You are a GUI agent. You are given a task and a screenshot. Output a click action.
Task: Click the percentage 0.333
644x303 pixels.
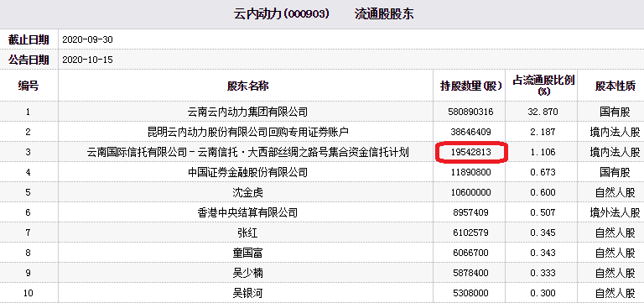(x=543, y=273)
